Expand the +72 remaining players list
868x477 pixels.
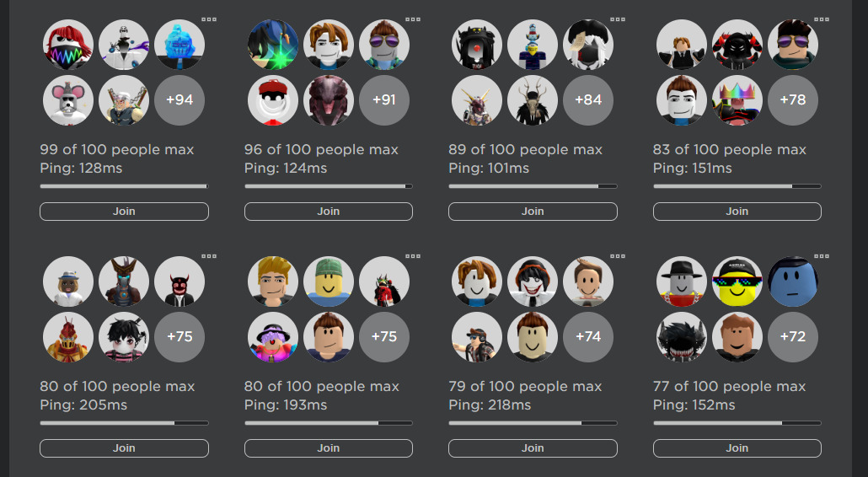coord(793,337)
